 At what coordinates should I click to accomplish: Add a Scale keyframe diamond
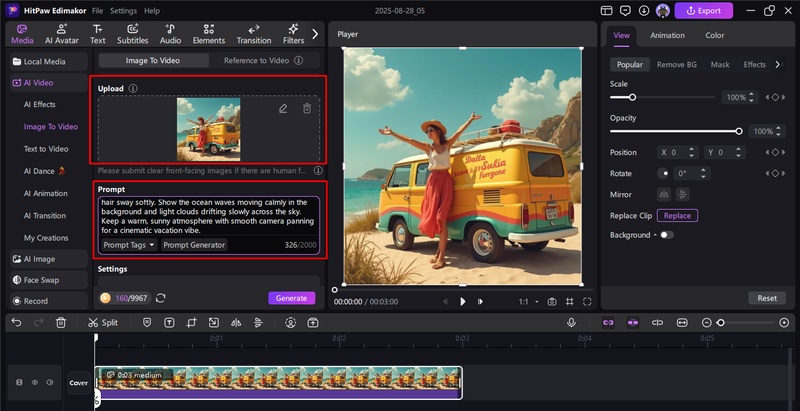tap(775, 97)
